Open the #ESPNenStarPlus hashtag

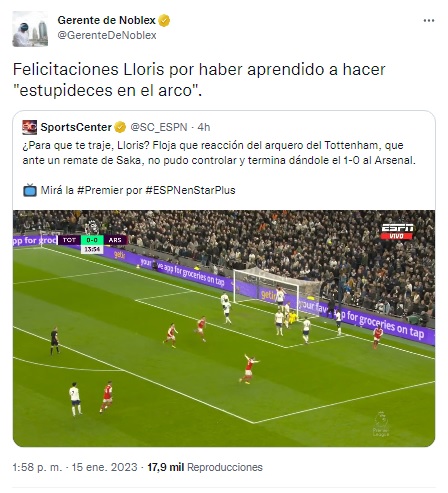click(190, 190)
